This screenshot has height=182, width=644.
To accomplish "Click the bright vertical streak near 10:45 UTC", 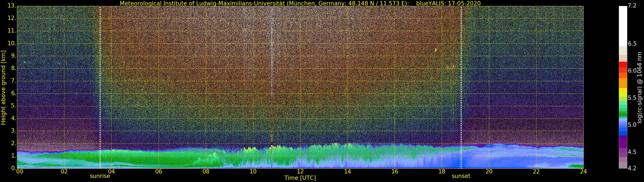I will pos(272,75).
